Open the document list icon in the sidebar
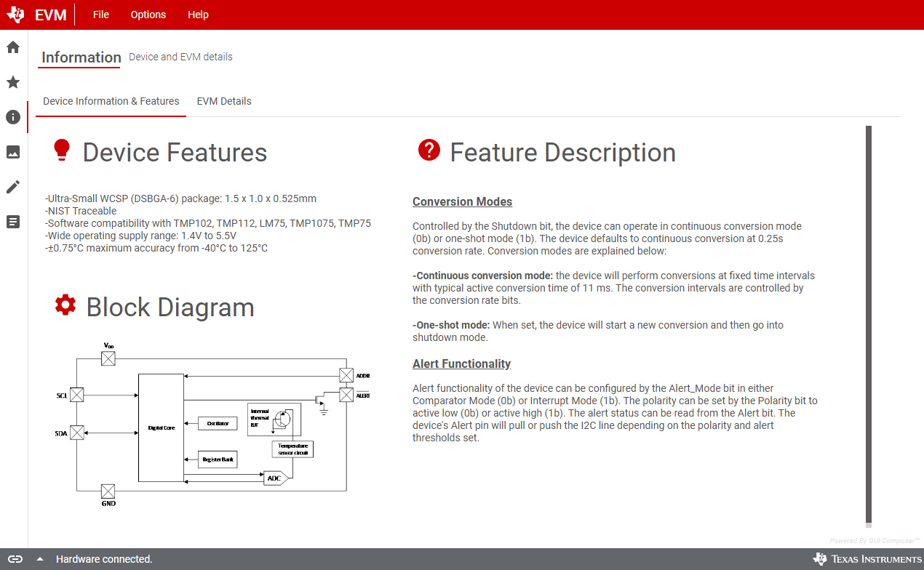 [12, 222]
